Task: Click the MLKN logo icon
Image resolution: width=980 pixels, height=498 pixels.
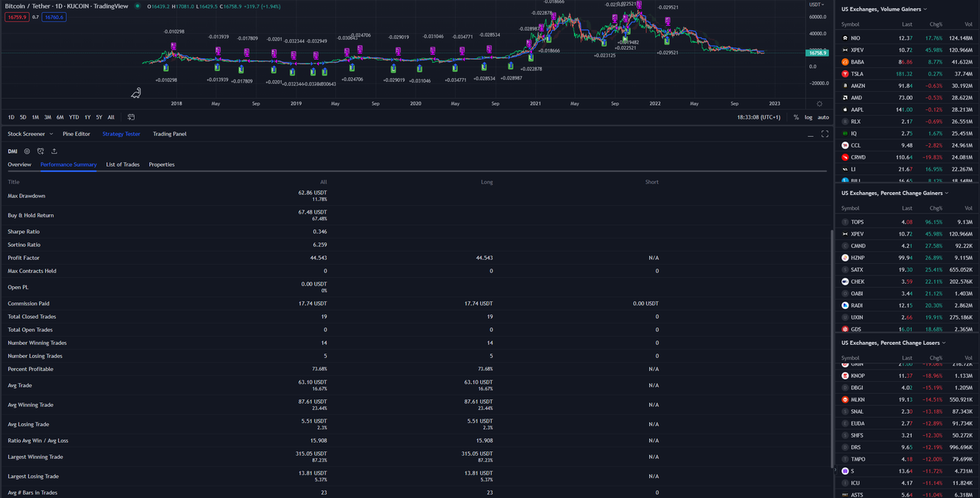Action: coord(845,399)
